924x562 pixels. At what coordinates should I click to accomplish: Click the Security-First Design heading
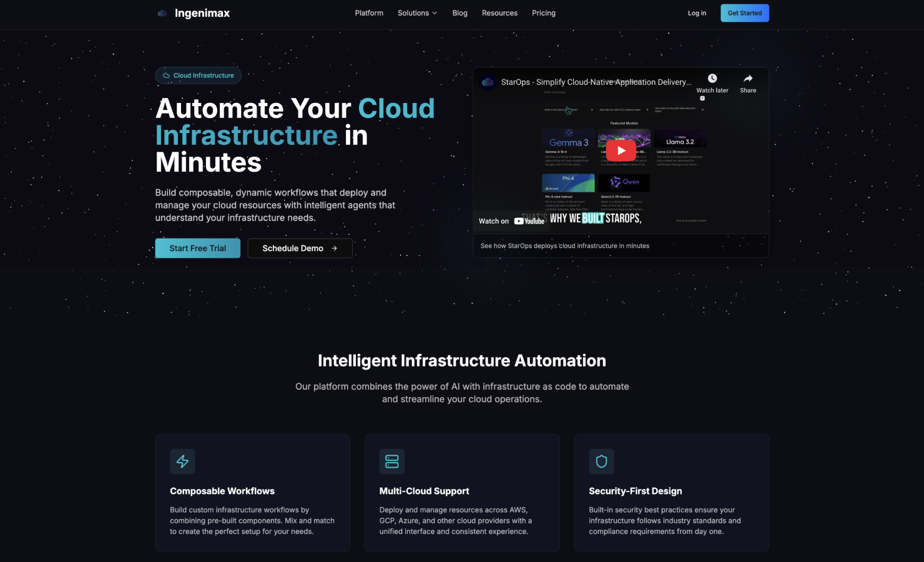[636, 491]
